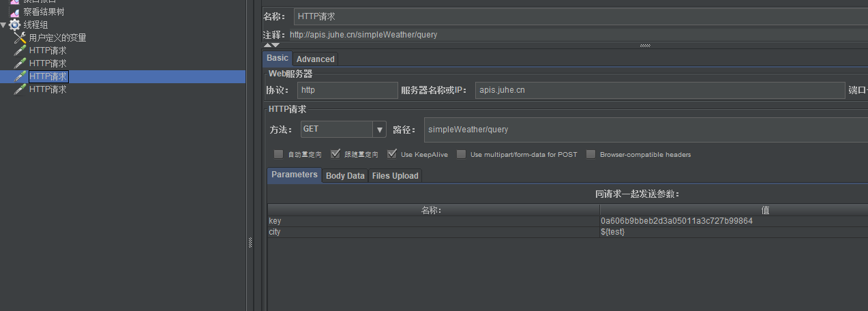The height and width of the screenshot is (311, 868).
Task: Select the 线程组 tree label
Action: [35, 25]
